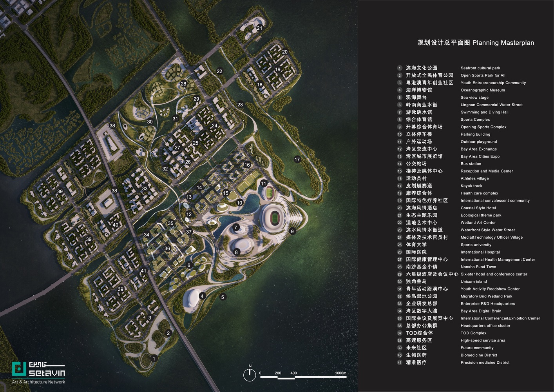
Task: Select map marker 9 near the main stadium
Action: pos(292,232)
